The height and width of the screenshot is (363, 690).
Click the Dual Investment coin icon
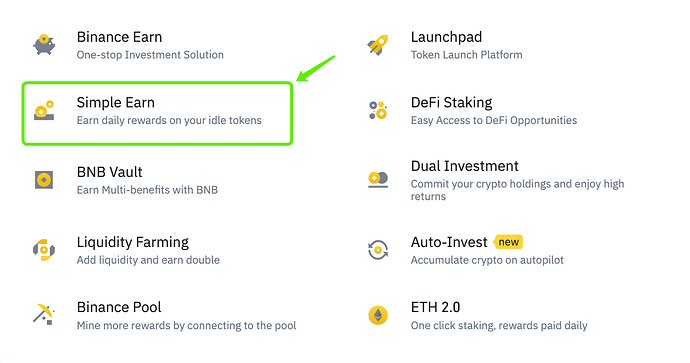[x=378, y=180]
